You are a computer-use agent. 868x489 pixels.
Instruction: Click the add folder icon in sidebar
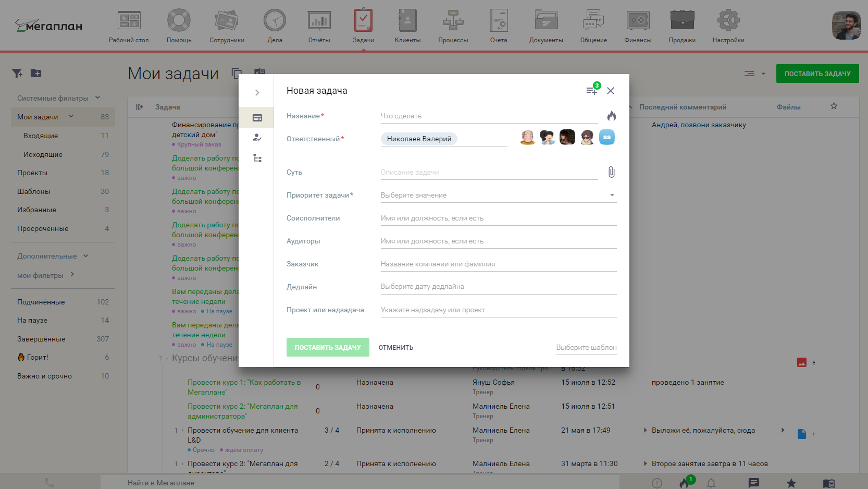(36, 73)
